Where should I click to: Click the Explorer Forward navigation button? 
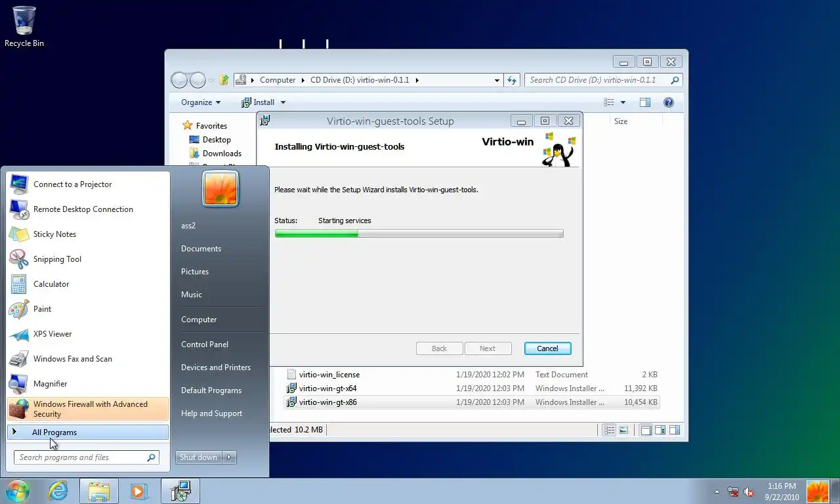[198, 80]
